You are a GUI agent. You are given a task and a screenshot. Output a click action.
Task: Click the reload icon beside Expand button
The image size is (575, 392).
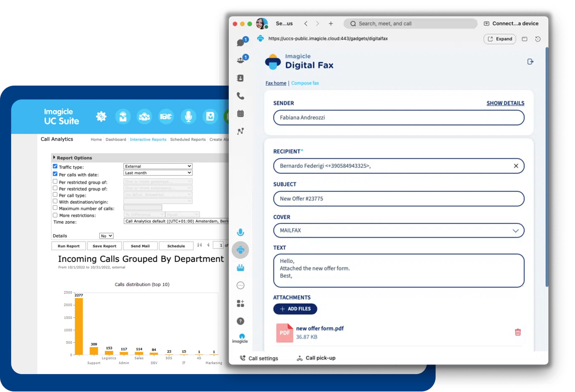click(538, 39)
